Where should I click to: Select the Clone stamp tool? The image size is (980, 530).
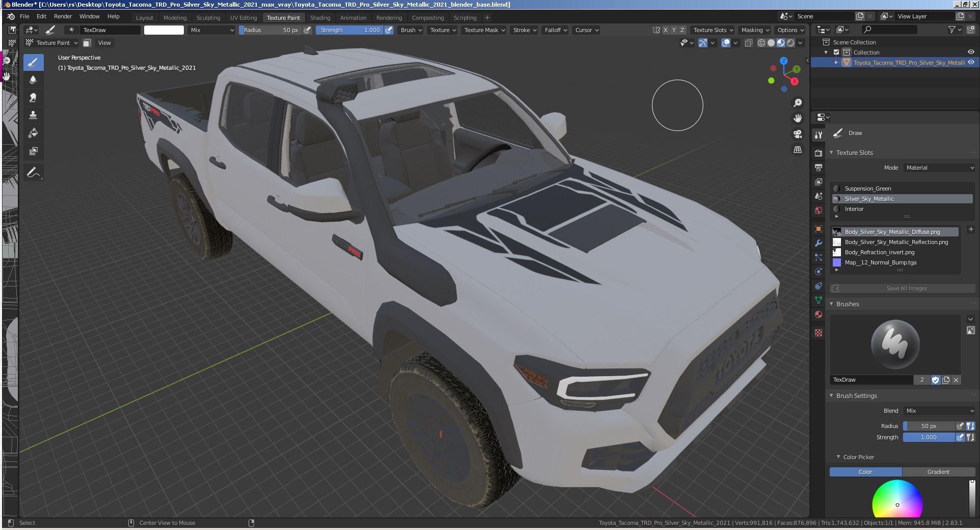33,116
